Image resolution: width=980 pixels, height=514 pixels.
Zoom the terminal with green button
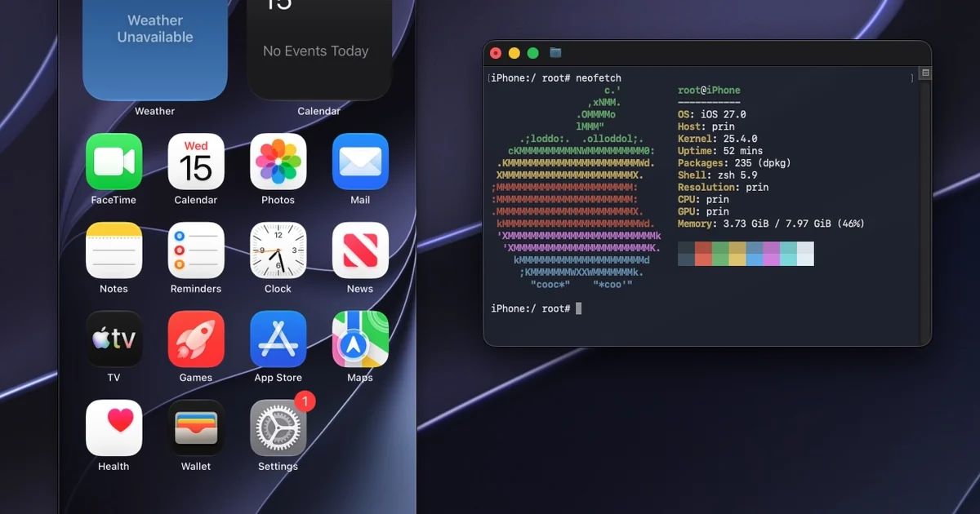(x=533, y=53)
